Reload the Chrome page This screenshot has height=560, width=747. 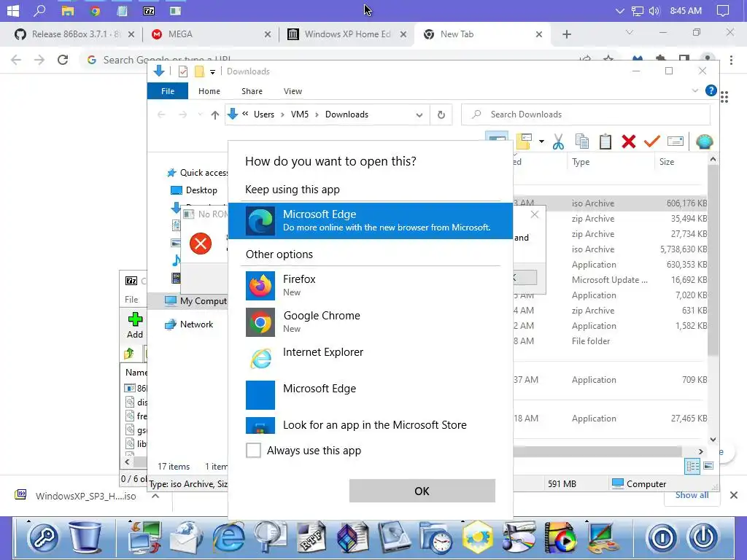point(63,60)
